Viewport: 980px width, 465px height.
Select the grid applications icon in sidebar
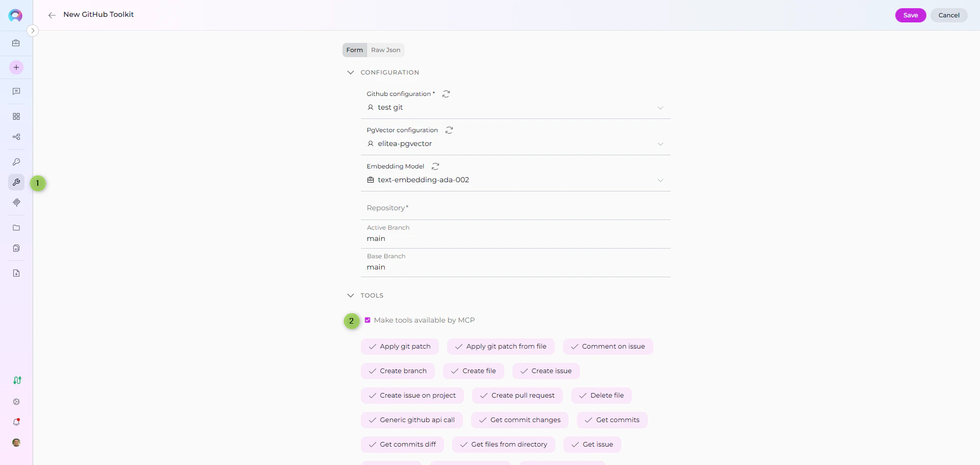(x=16, y=116)
